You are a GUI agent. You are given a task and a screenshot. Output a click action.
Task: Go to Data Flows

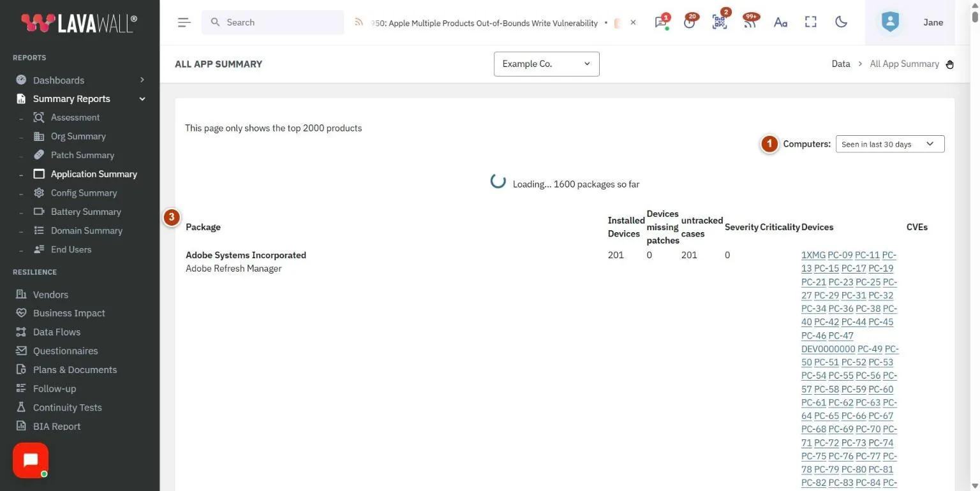coord(57,332)
